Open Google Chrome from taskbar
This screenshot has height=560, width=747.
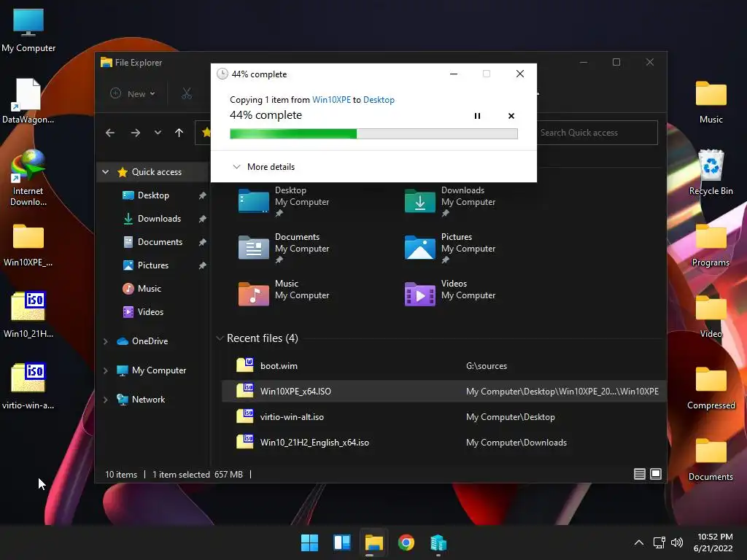point(406,542)
